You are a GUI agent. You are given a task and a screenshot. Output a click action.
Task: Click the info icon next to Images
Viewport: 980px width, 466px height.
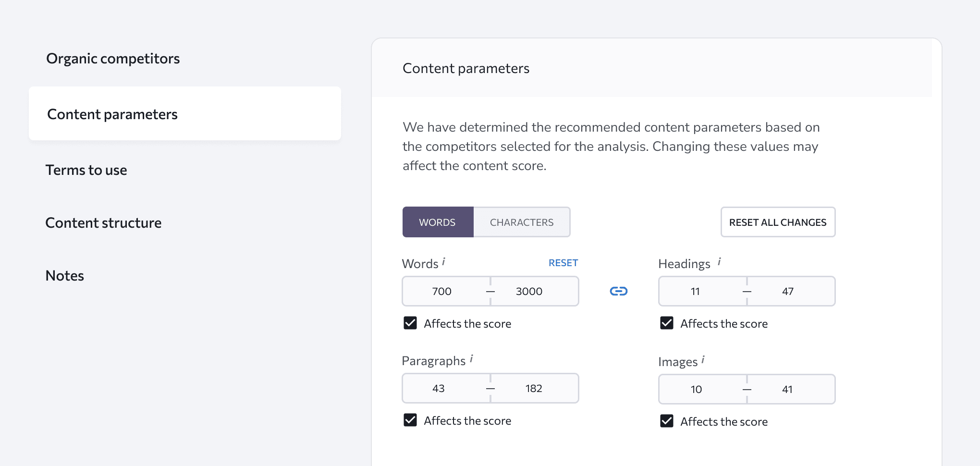tap(703, 360)
